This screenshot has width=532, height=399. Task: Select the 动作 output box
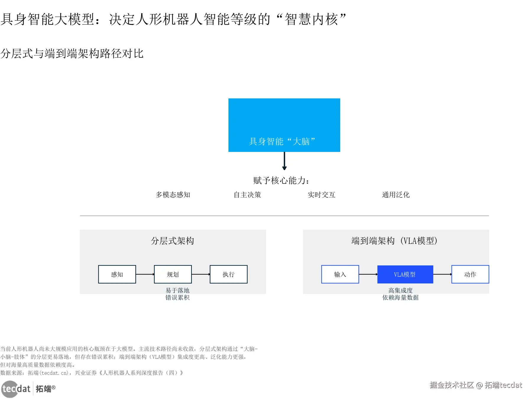click(x=470, y=274)
